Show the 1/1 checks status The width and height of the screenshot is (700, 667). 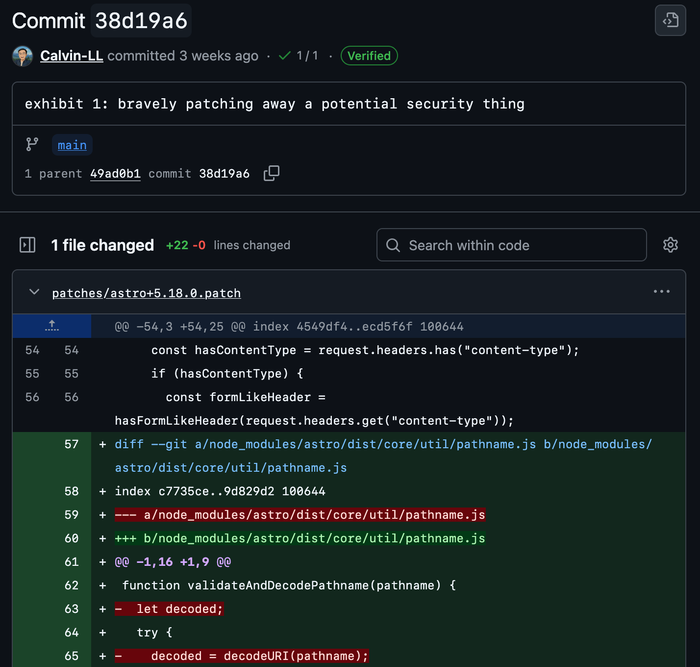tap(307, 56)
